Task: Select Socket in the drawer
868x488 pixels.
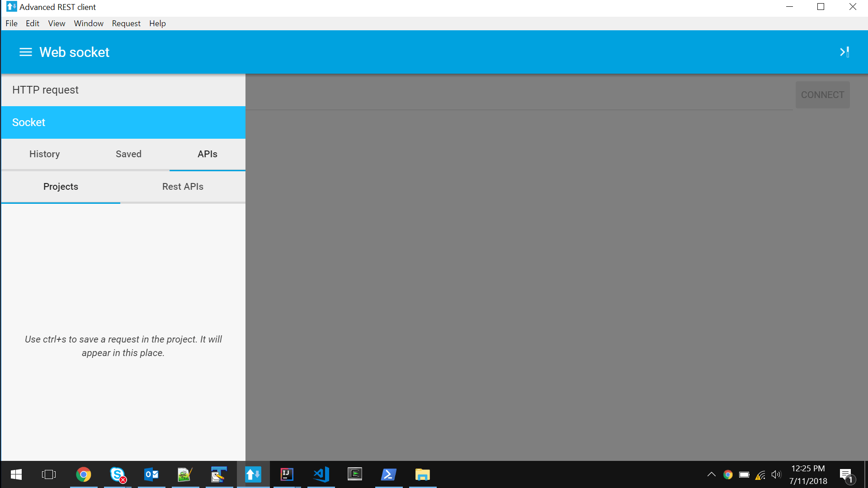Action: pyautogui.click(x=123, y=122)
